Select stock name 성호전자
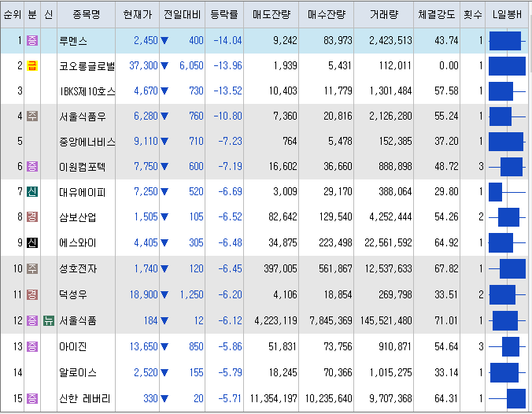 [78, 268]
